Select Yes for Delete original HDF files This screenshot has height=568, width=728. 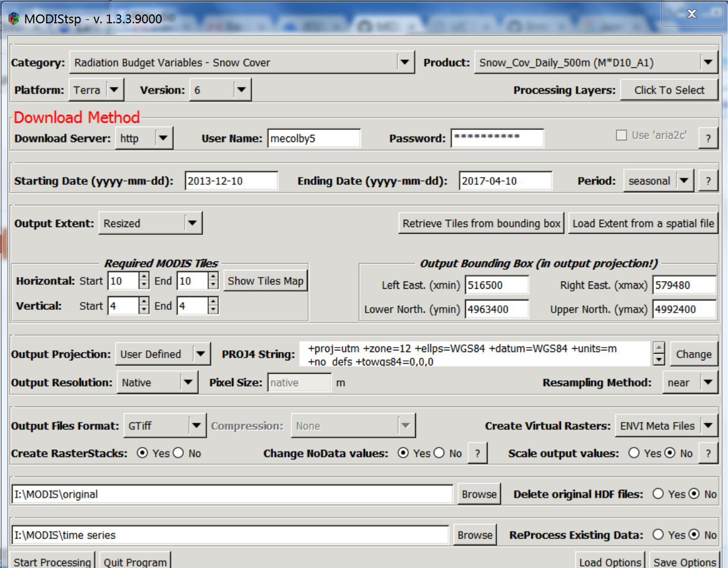pos(659,494)
